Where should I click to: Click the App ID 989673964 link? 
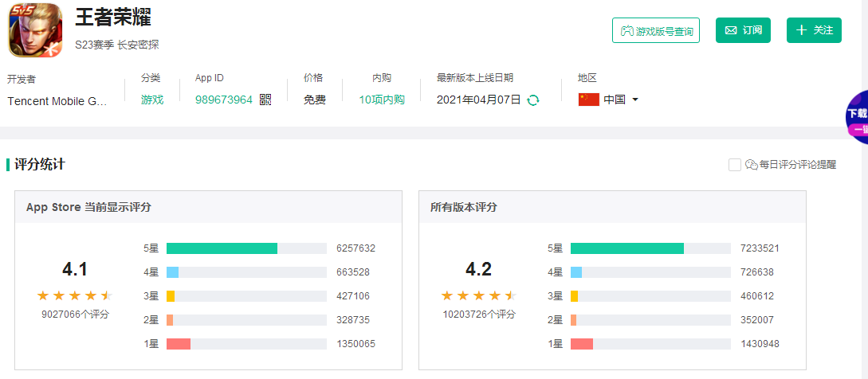[x=224, y=100]
